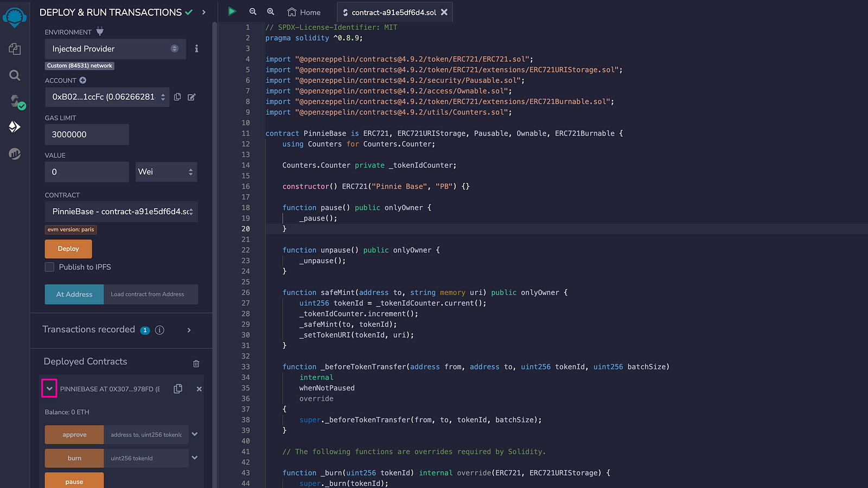The image size is (868, 488).
Task: Open the Search in files sidebar icon
Action: pyautogui.click(x=15, y=75)
